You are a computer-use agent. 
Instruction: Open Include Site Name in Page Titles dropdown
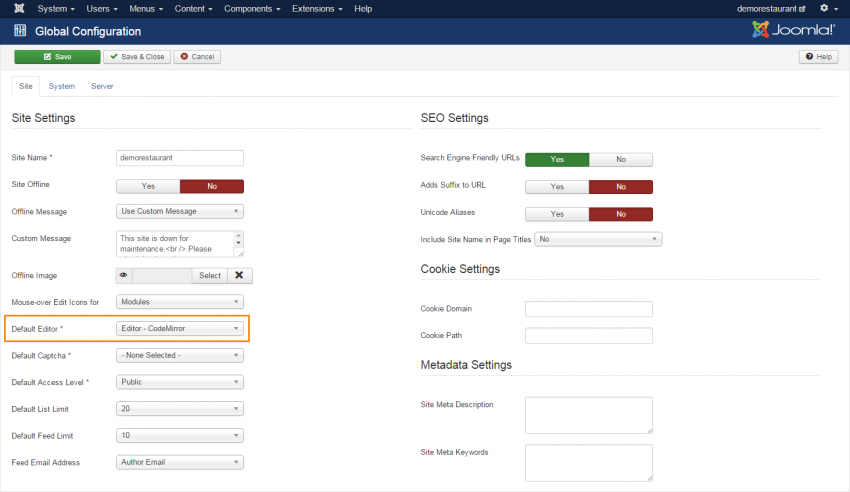tap(598, 239)
